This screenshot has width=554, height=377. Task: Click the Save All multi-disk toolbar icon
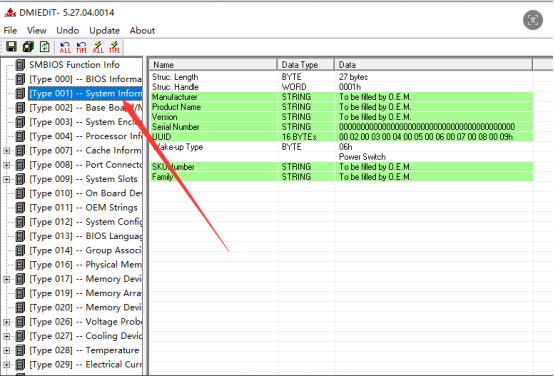(28, 47)
